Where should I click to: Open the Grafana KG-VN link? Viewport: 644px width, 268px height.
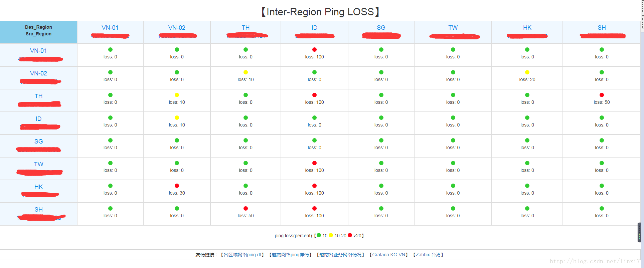pos(389,255)
